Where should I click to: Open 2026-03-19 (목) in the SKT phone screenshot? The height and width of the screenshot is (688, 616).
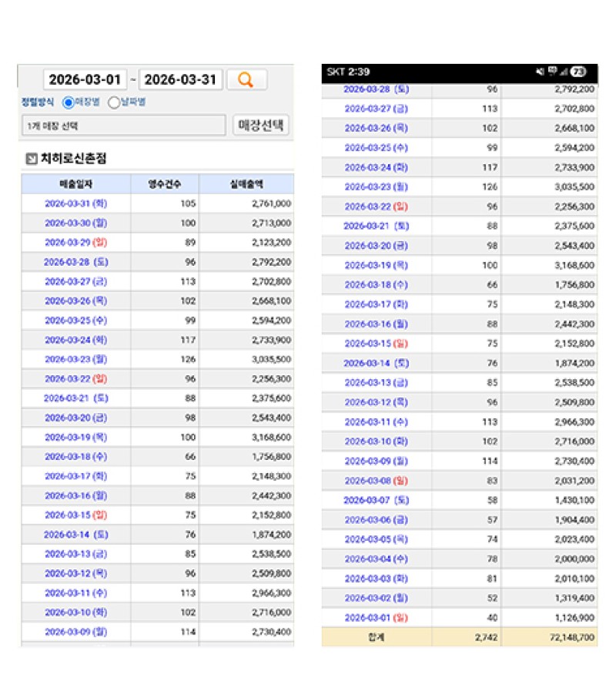pyautogui.click(x=377, y=266)
